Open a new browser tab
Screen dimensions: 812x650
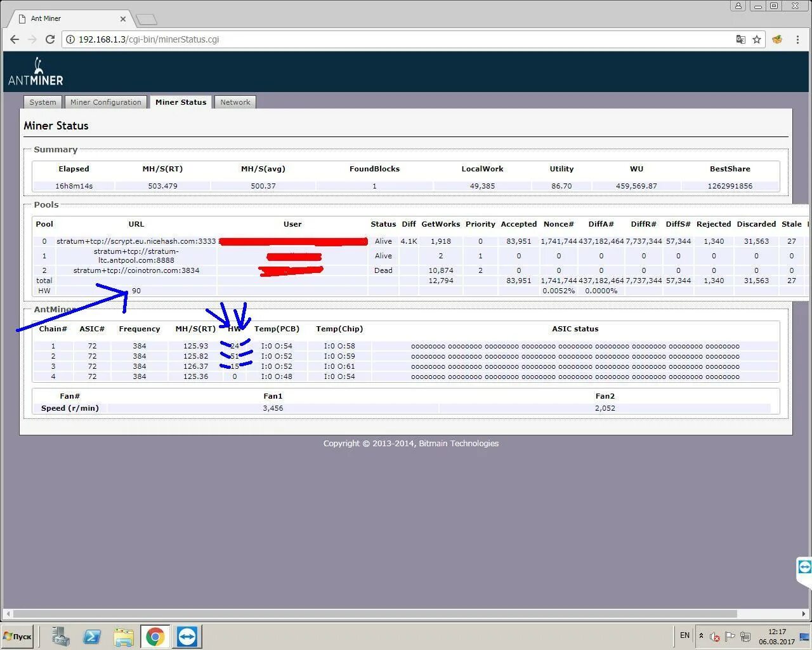pos(146,19)
